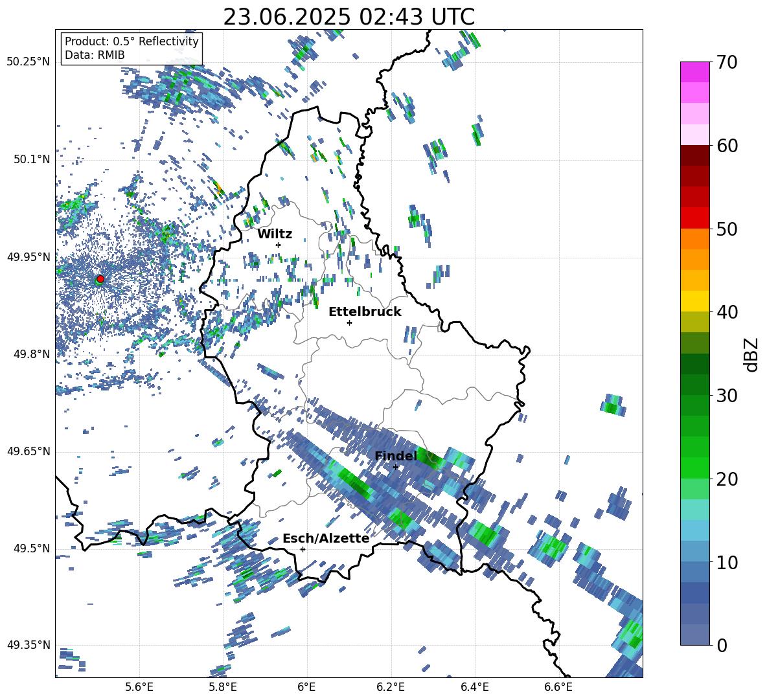767x700 pixels.
Task: Click the bright red colorbar segment above 50
Action: [694, 218]
